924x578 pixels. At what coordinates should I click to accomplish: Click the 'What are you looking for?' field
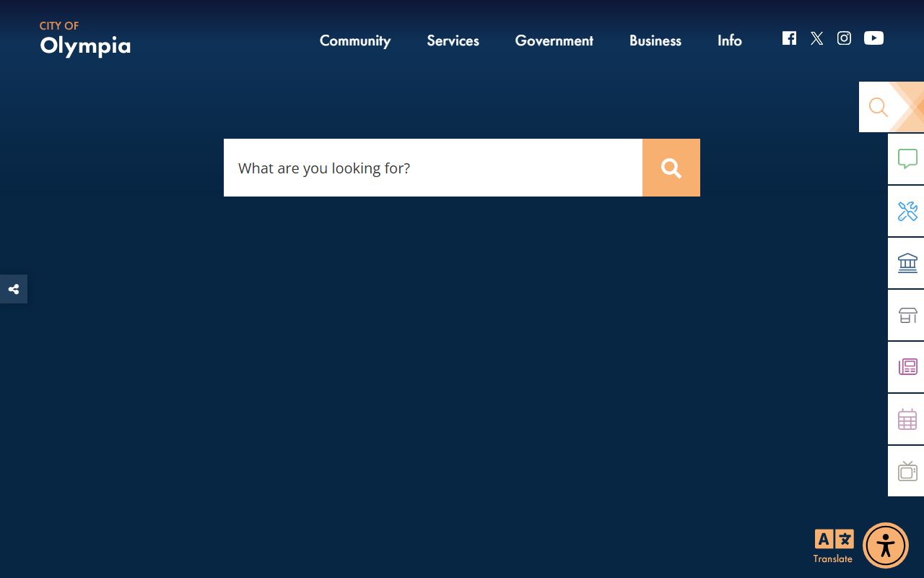[433, 168]
